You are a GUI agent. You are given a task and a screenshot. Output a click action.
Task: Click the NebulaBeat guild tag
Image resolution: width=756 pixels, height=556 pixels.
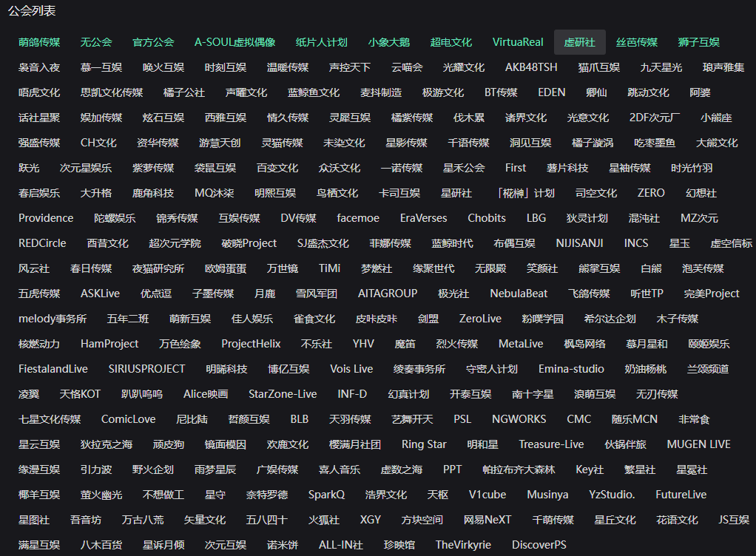click(x=519, y=294)
